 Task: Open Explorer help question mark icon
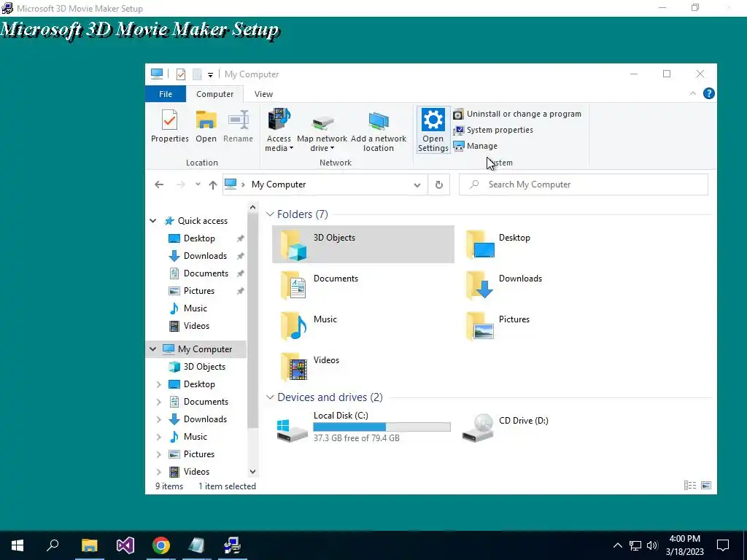tap(709, 94)
